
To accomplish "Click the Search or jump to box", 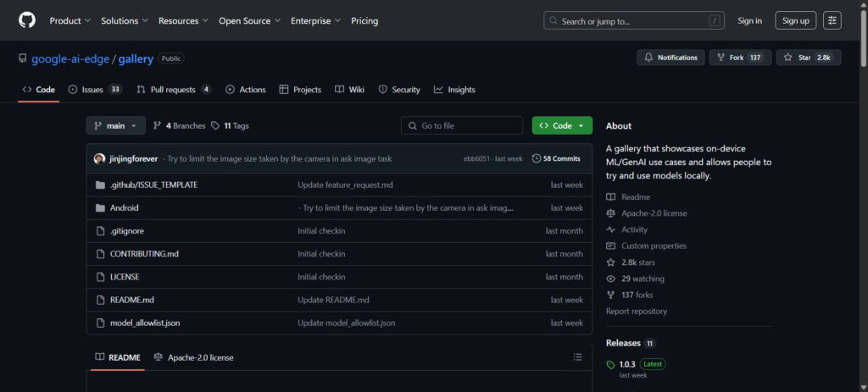I will [634, 20].
